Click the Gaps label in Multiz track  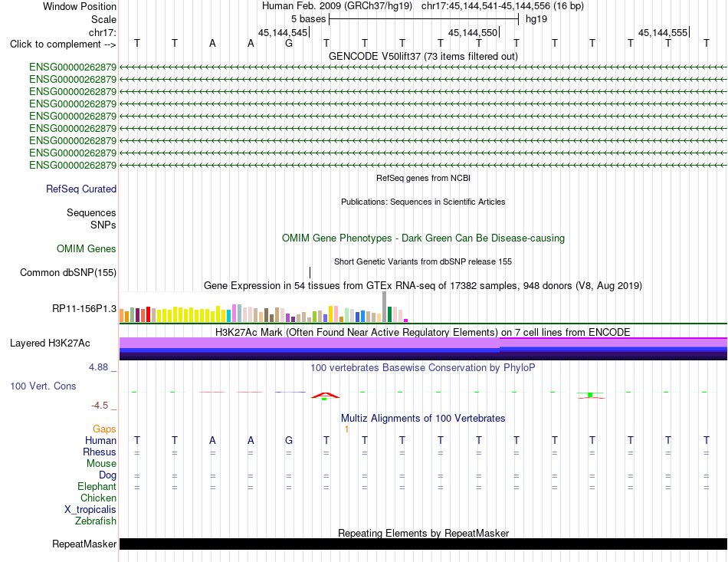104,429
